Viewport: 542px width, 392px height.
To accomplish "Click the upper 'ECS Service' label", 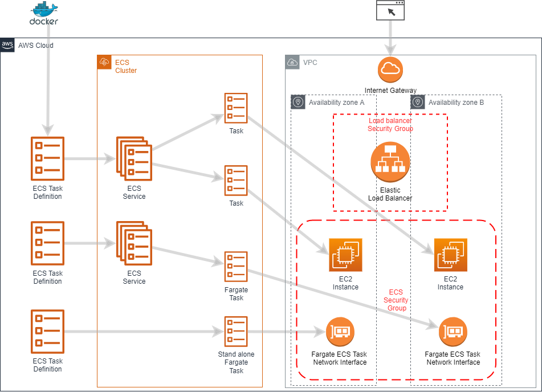I will tap(134, 193).
